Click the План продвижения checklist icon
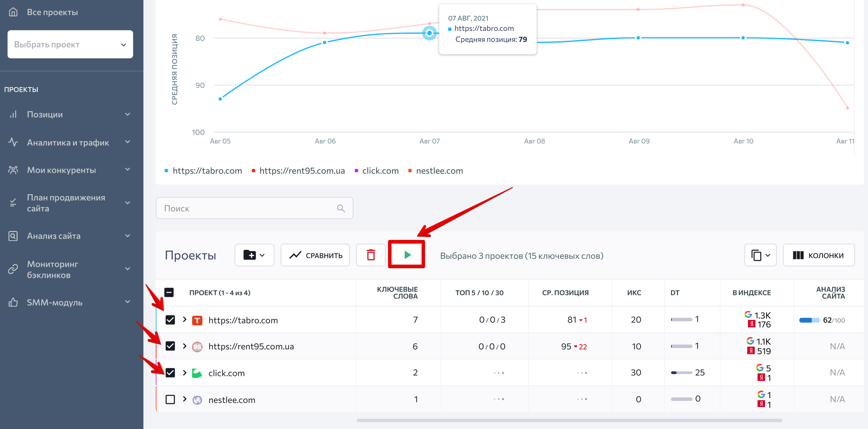Screen dimensions: 868x429 click(x=13, y=203)
